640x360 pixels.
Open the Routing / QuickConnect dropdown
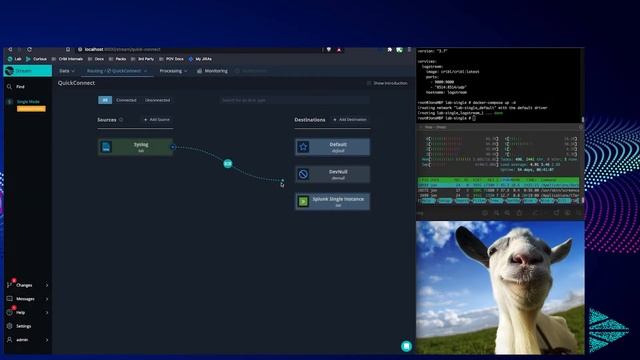(x=117, y=71)
